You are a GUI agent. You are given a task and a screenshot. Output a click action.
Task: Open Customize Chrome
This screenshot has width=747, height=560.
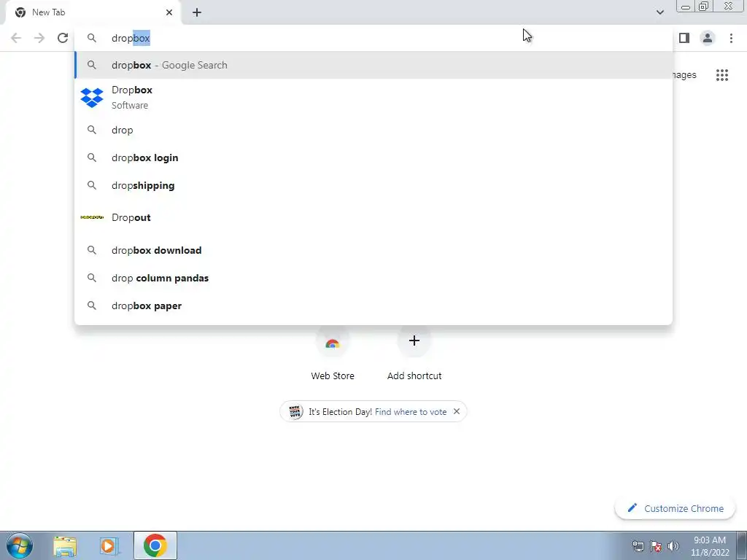pyautogui.click(x=676, y=508)
